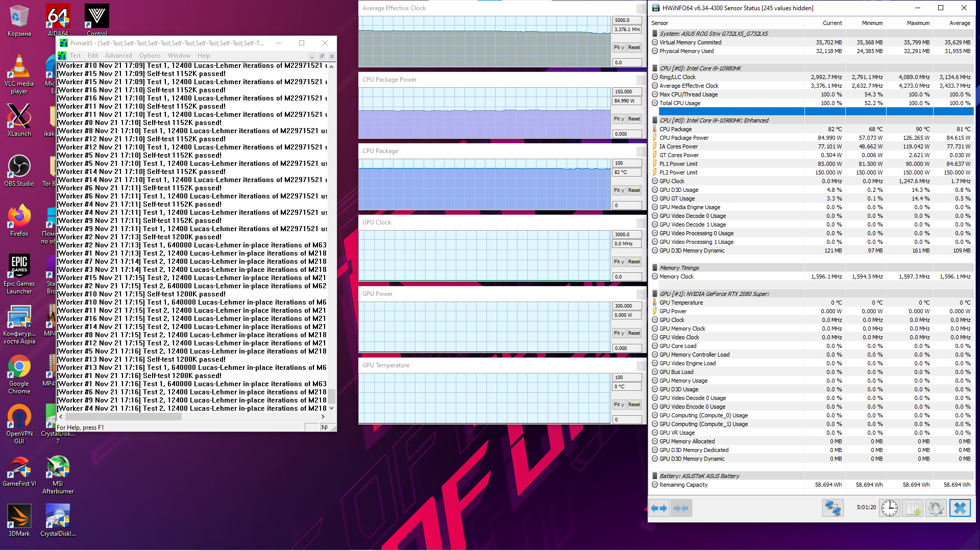Click Prime95 horizontal scrollbar right arrow
Image resolution: width=980 pixels, height=551 pixels.
pos(323,416)
